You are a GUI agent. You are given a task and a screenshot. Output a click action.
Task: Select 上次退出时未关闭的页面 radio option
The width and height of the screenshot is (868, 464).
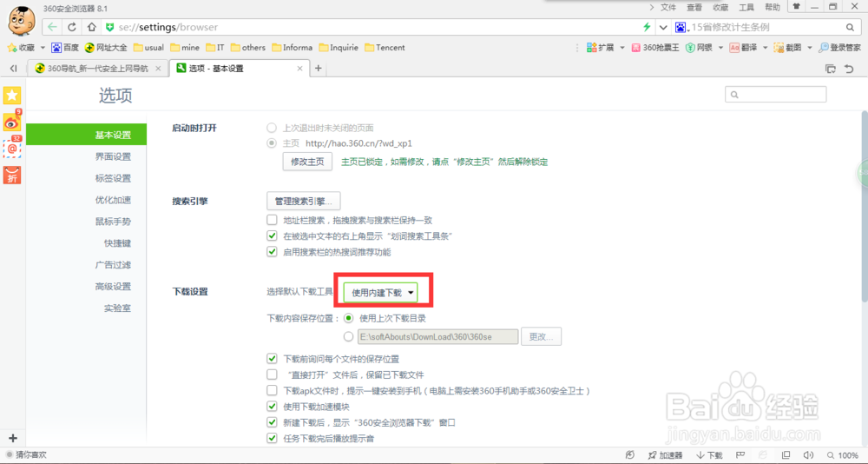(271, 128)
